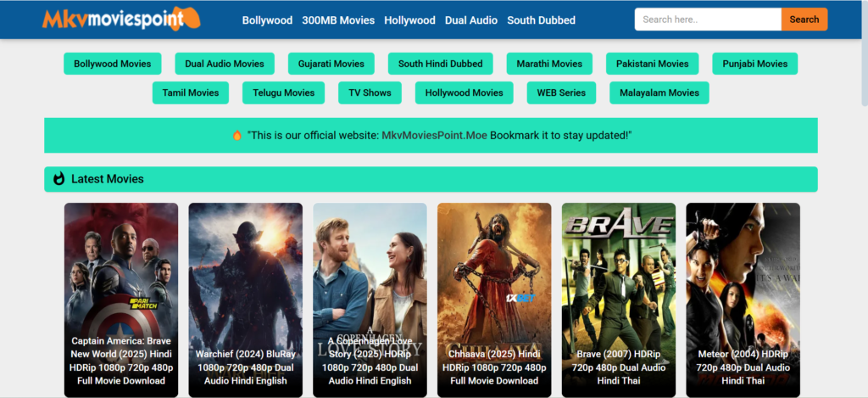Select the TV Shows category button
The width and height of the screenshot is (868, 398).
(370, 92)
